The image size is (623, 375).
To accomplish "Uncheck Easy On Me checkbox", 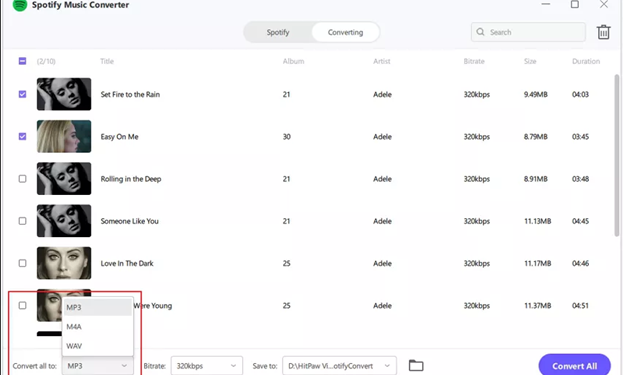I will 22,136.
